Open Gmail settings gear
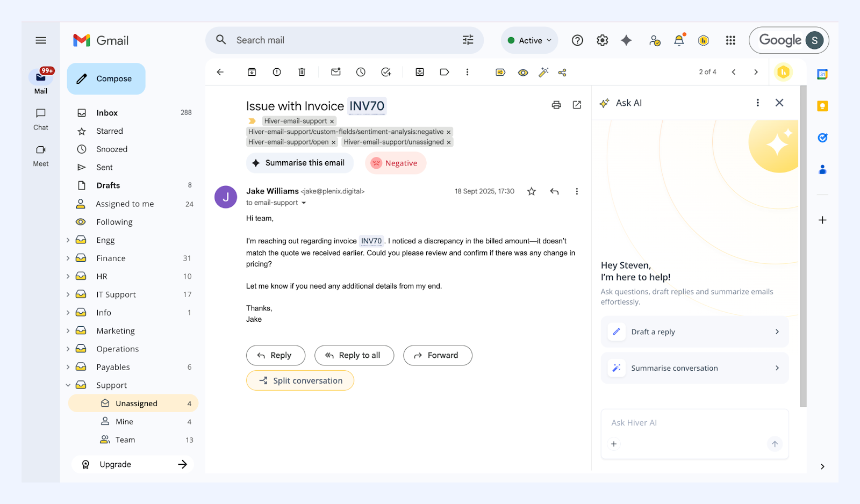Viewport: 860px width, 504px height. click(603, 40)
